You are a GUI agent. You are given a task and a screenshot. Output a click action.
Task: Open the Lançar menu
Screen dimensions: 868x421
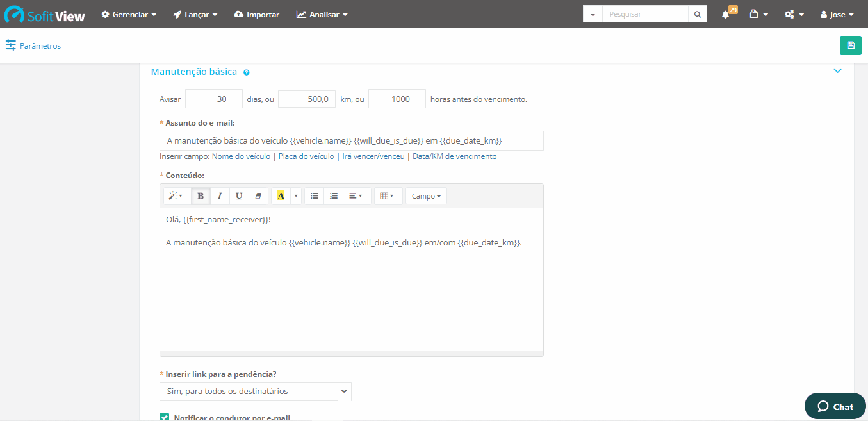click(195, 14)
